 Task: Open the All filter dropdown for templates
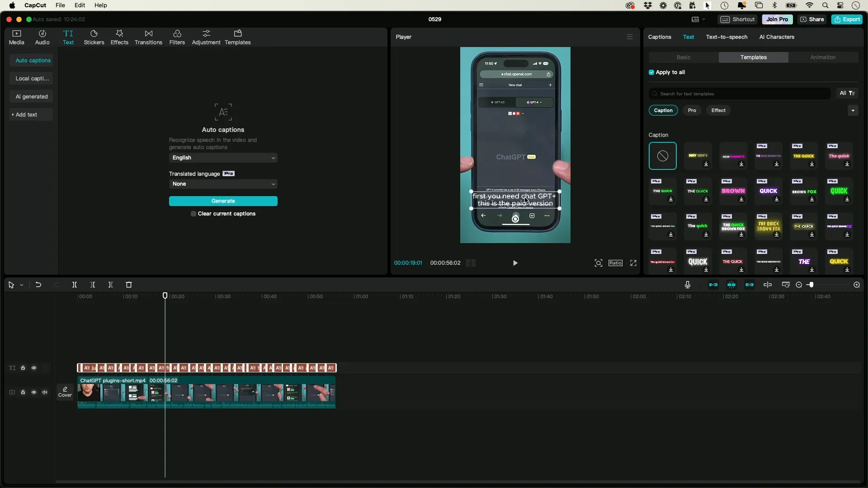click(847, 93)
